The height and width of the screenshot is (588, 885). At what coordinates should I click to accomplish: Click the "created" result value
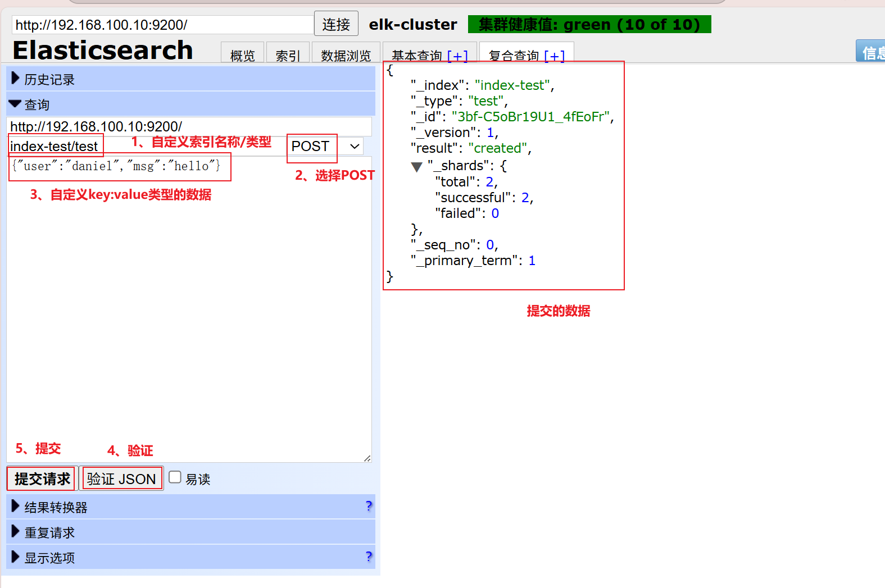coord(497,148)
